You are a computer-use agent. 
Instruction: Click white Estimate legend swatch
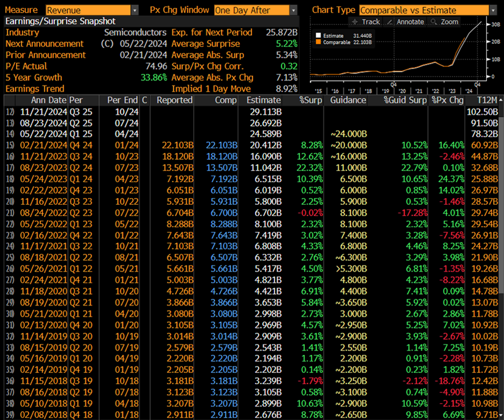click(318, 36)
